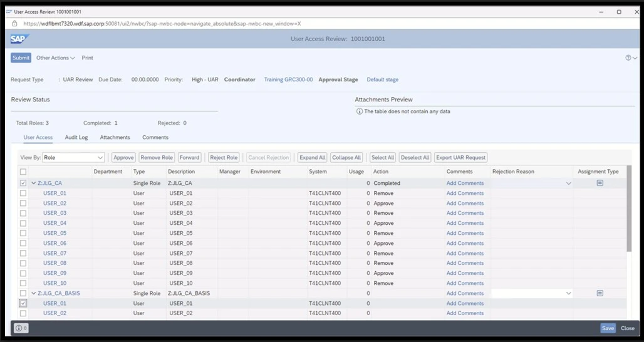The height and width of the screenshot is (342, 644).
Task: Collapse the Z:JLG_CA role tree node
Action: pos(34,184)
